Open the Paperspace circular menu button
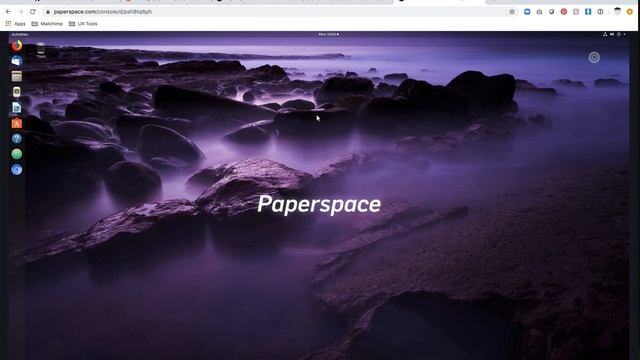The image size is (640, 360). click(x=594, y=58)
